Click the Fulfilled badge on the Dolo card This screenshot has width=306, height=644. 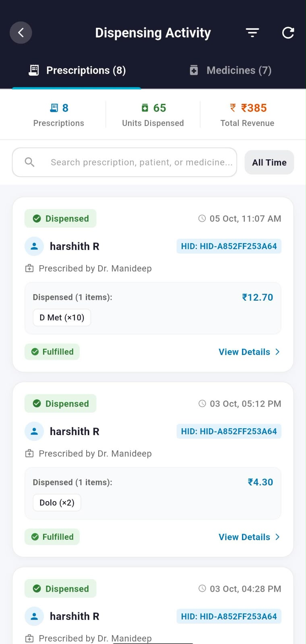click(52, 537)
